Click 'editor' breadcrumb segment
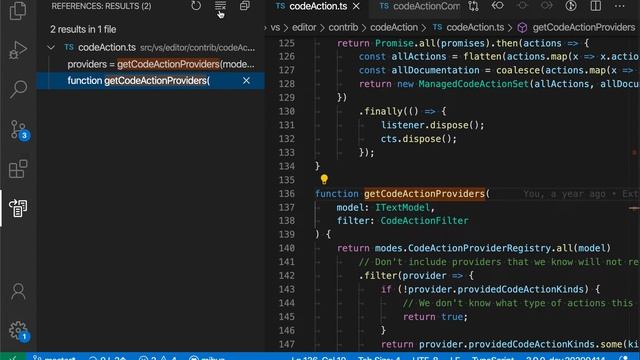The width and height of the screenshot is (640, 360). 304,27
